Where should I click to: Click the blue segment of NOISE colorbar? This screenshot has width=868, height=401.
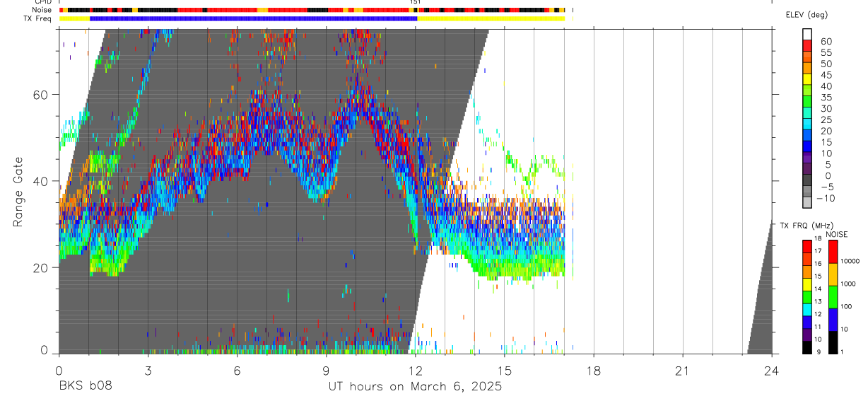[x=833, y=320]
